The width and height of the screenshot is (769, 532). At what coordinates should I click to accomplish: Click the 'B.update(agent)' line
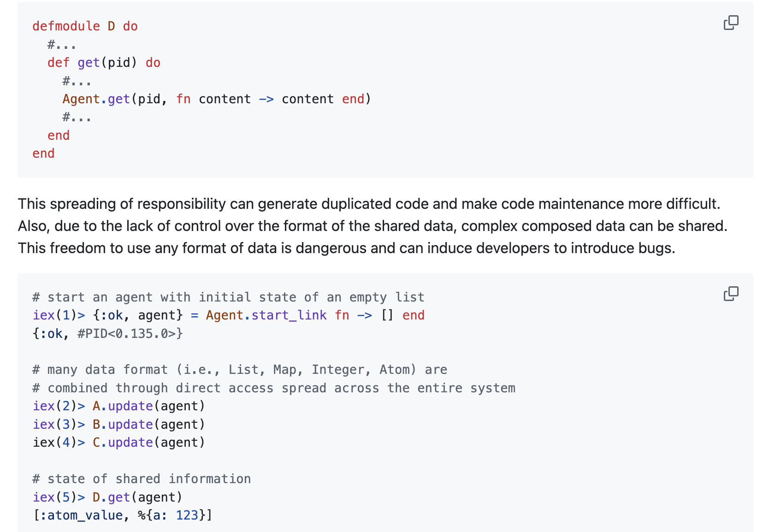point(148,424)
